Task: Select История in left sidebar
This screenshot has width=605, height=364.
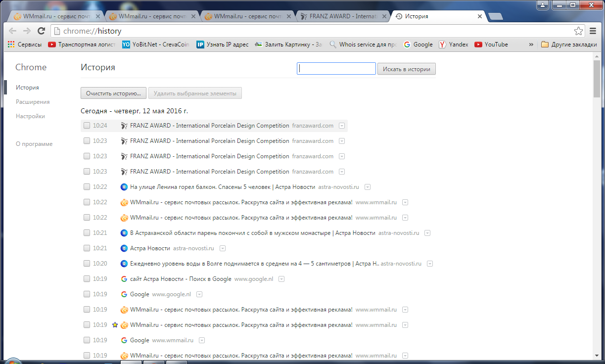Action: [x=27, y=88]
